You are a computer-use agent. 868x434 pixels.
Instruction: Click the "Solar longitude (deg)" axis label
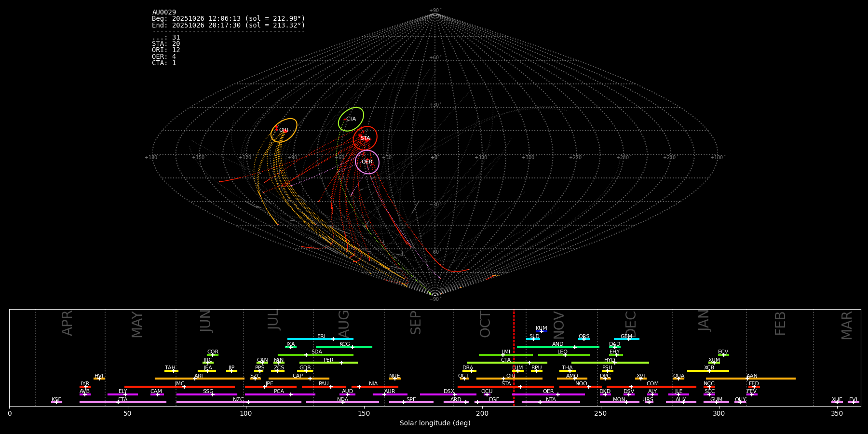pos(434,423)
